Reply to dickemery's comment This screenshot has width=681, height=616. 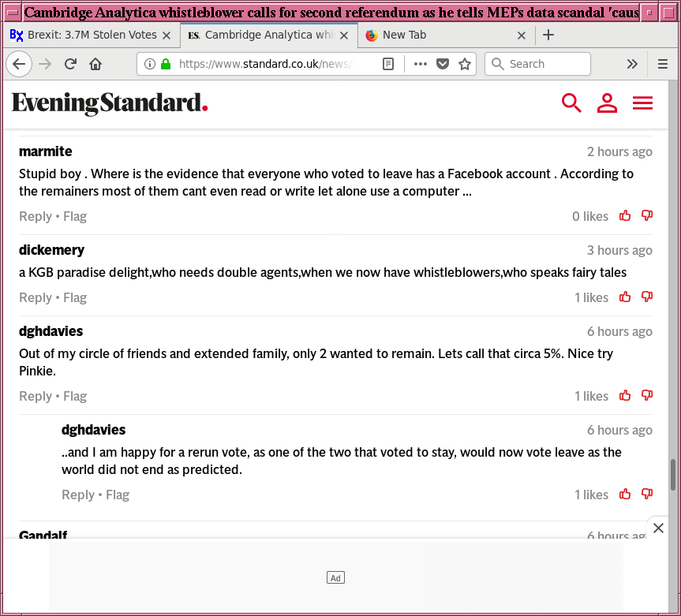click(36, 297)
